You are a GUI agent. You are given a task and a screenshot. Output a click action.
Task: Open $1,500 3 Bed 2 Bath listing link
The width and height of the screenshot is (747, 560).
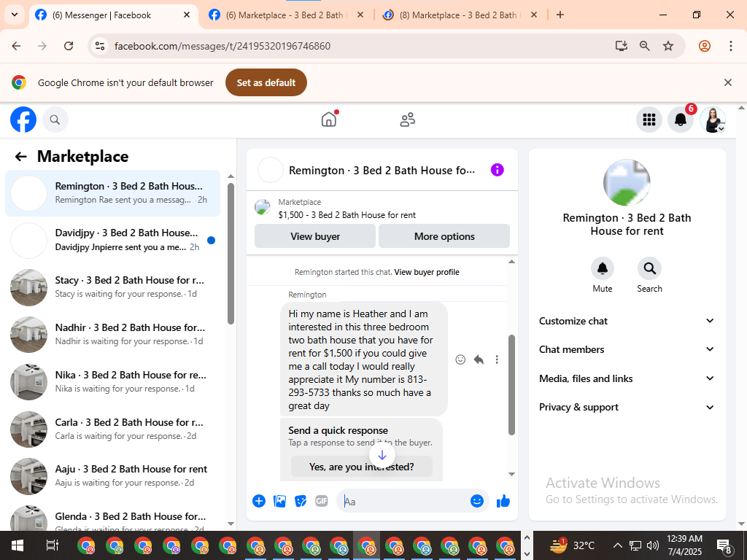pyautogui.click(x=347, y=215)
